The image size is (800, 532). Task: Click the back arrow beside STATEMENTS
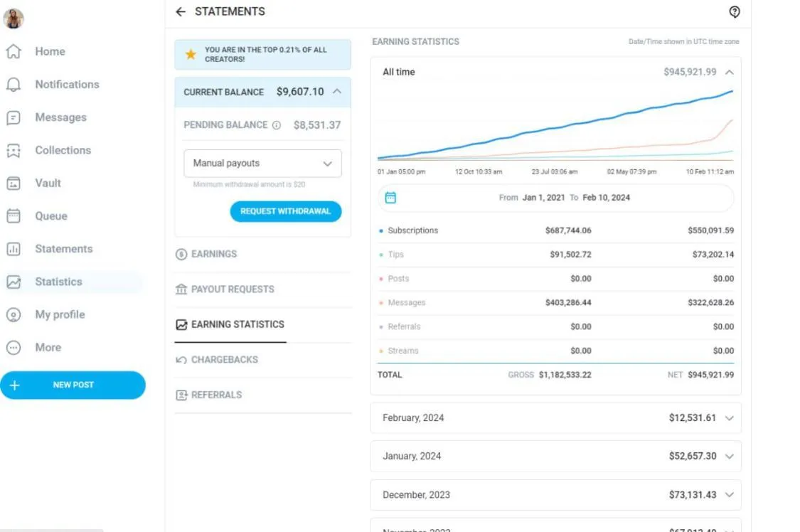coord(181,11)
